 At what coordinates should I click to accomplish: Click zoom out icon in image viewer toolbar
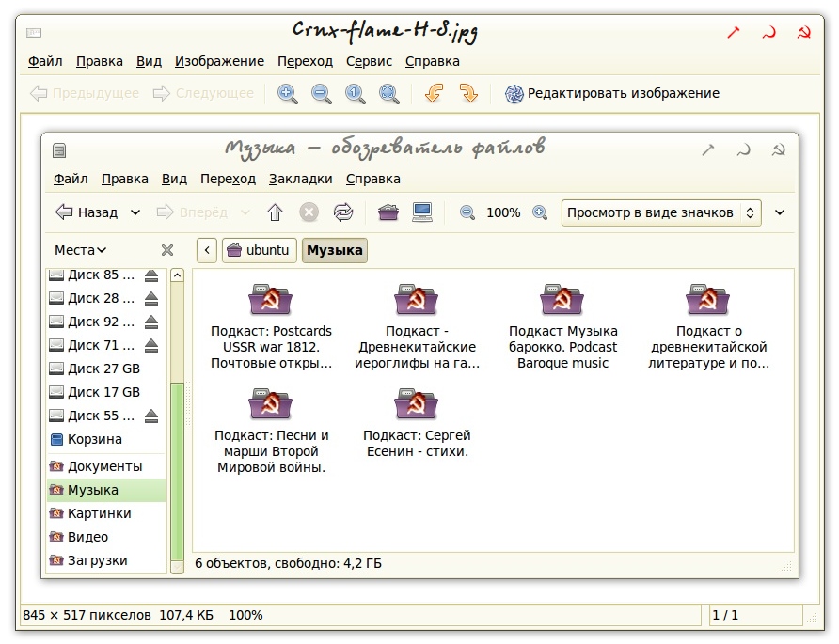coord(321,94)
